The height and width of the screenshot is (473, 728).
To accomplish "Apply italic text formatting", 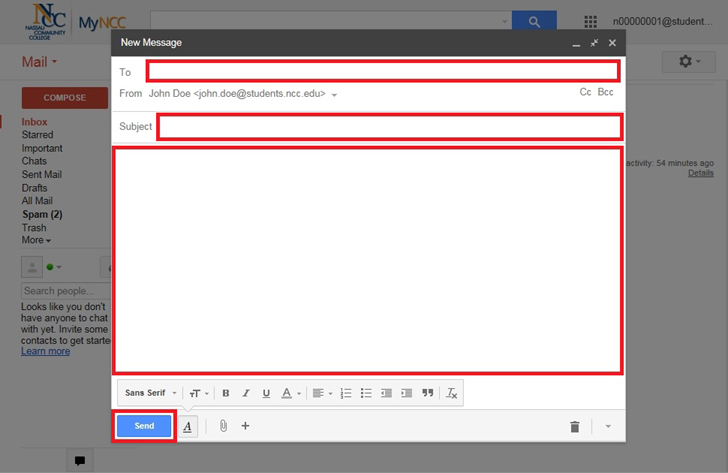I will click(246, 393).
